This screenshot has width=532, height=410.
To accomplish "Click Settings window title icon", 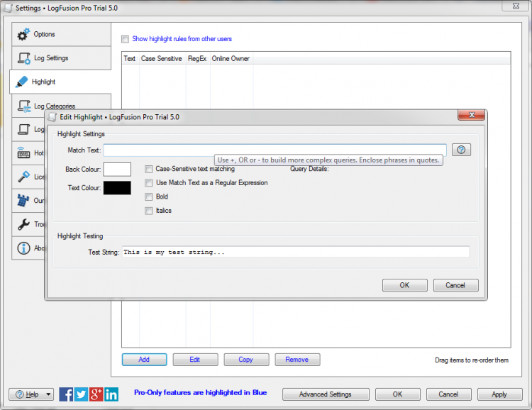I will 9,8.
